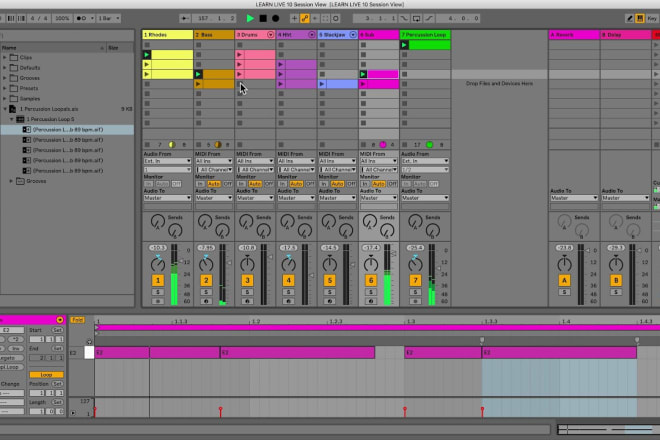Open Percussion Loop Audio To Master dropdown

(x=425, y=198)
